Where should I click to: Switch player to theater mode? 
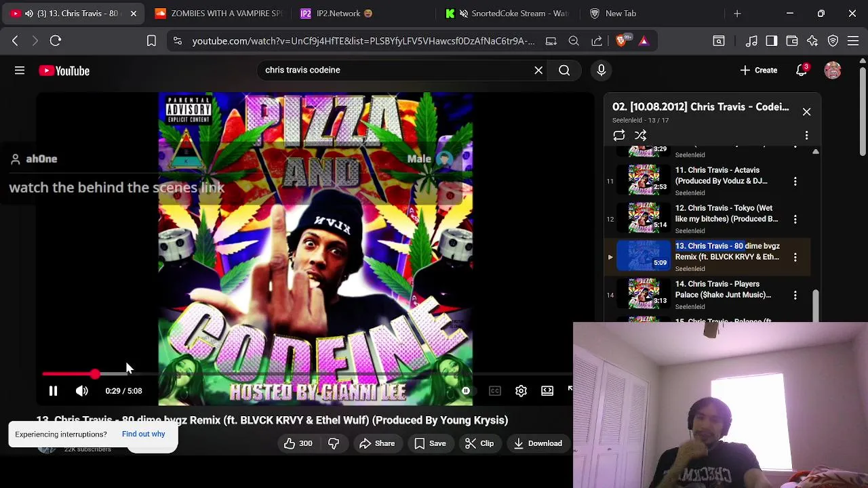click(547, 391)
